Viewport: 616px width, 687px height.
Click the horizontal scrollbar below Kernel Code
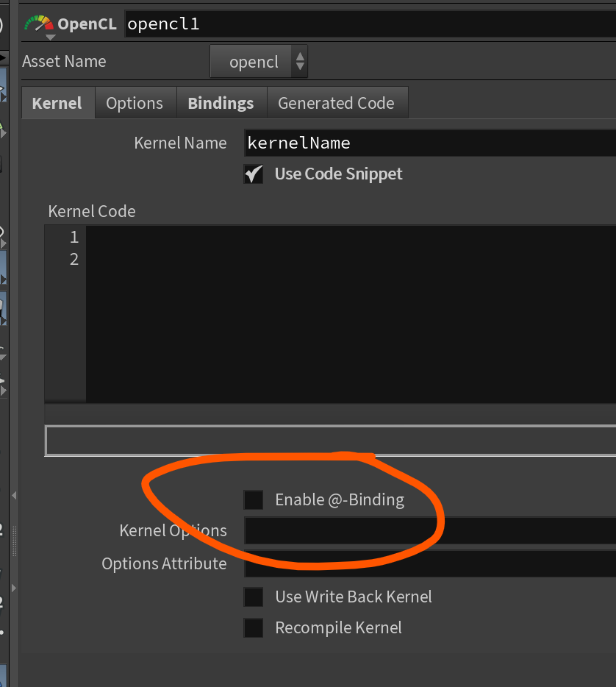(x=329, y=413)
